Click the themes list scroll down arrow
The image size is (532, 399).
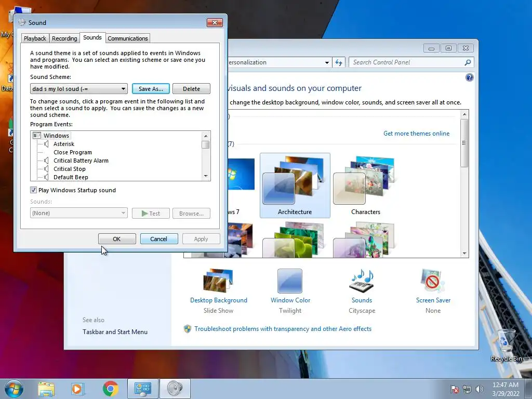[x=464, y=254]
